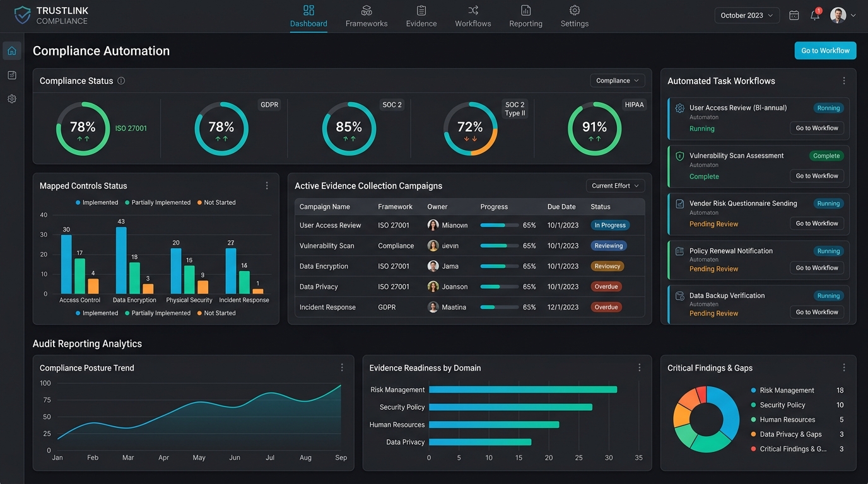
Task: Open Evidence Readiness by Domain options menu
Action: pyautogui.click(x=639, y=367)
